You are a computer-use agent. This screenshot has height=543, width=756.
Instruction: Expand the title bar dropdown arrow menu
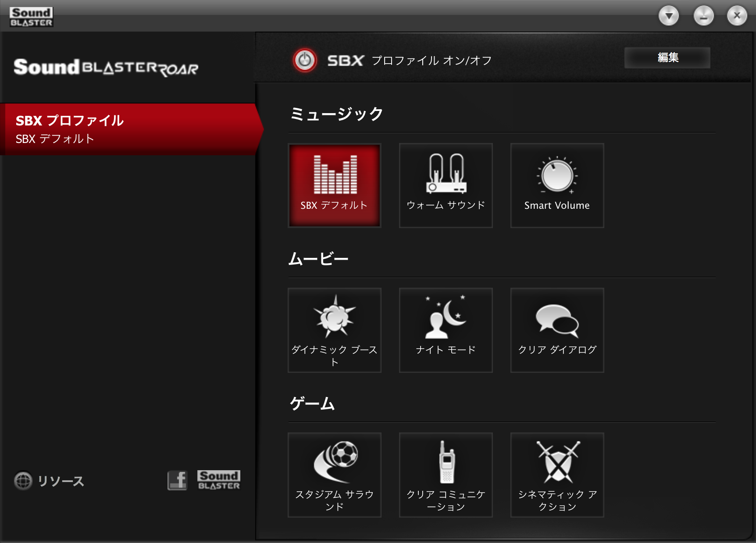tap(668, 16)
